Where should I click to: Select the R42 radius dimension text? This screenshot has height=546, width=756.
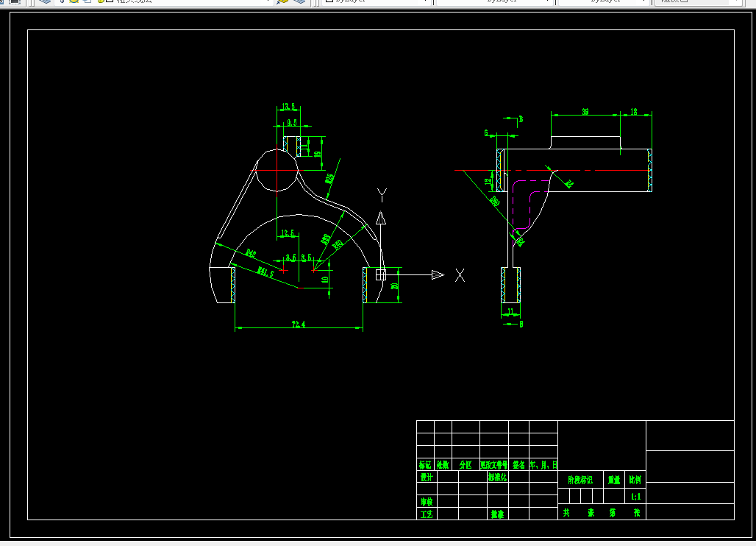pos(251,252)
